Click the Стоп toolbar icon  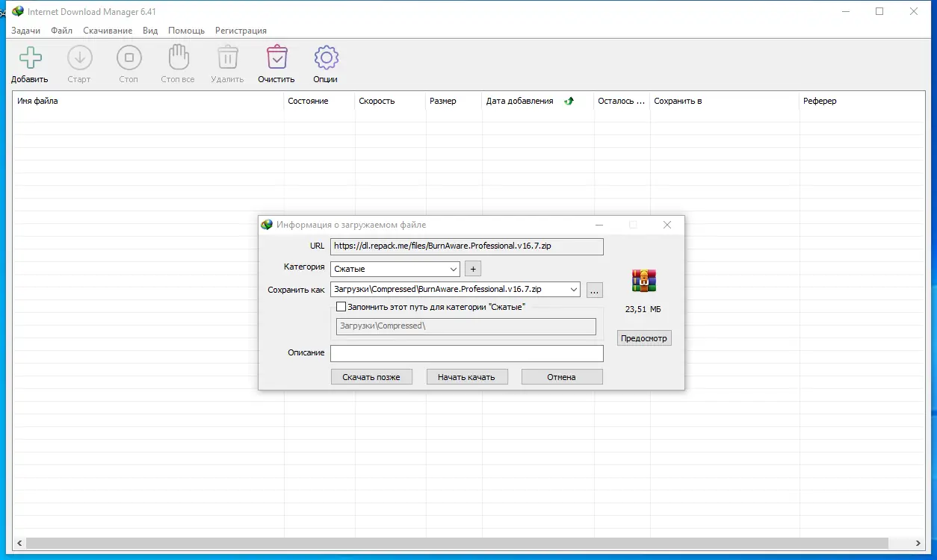coord(129,57)
